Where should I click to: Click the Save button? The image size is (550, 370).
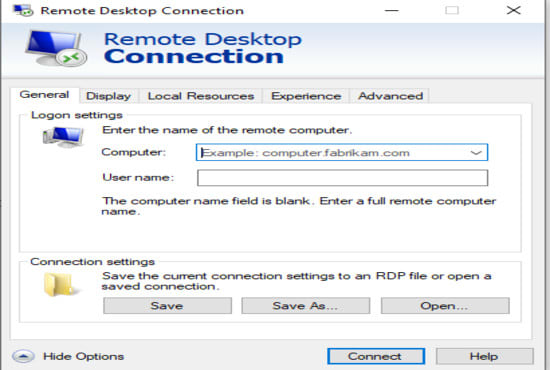click(167, 306)
